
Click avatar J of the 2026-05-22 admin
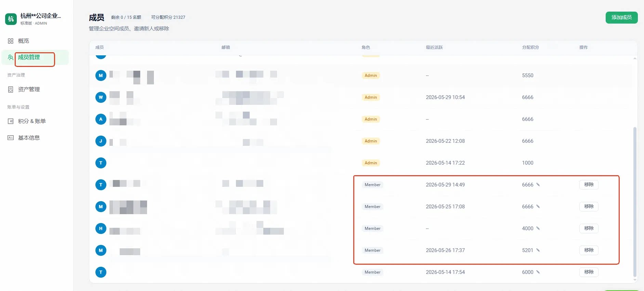101,141
